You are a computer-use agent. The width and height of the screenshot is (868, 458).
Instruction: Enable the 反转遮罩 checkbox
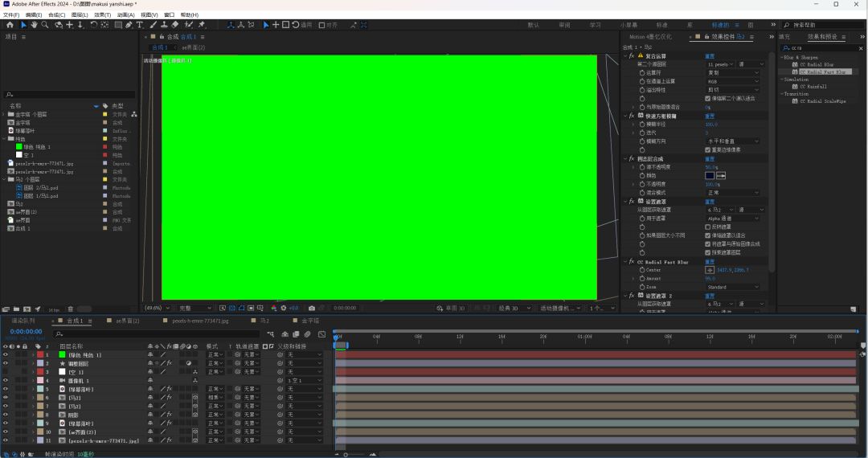[707, 227]
